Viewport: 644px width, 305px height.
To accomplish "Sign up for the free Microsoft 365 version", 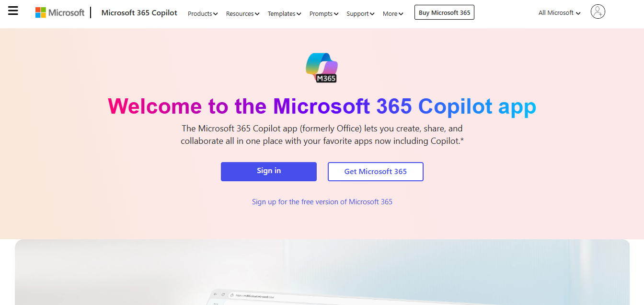I will (322, 202).
